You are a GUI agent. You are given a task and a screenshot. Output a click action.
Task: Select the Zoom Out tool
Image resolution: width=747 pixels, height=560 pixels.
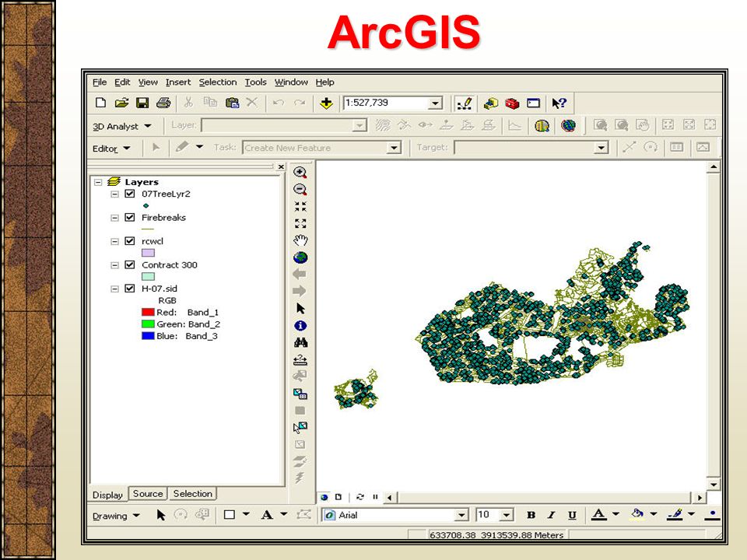coord(300,190)
